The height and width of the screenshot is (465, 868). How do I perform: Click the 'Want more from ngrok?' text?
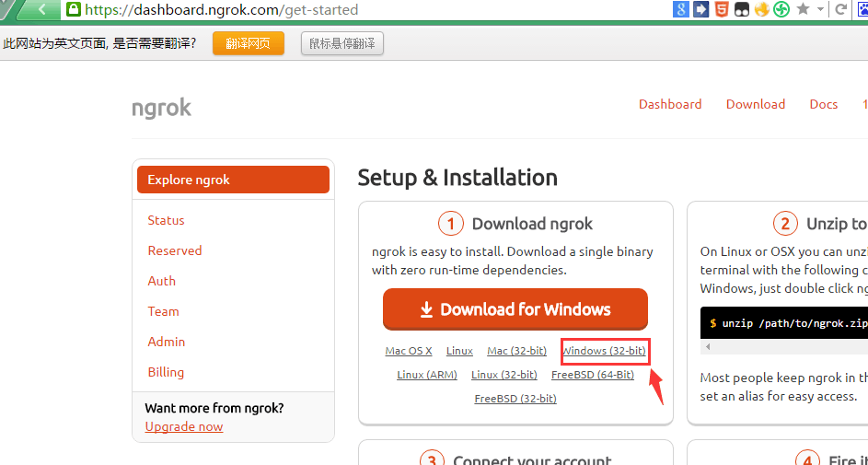coord(214,409)
